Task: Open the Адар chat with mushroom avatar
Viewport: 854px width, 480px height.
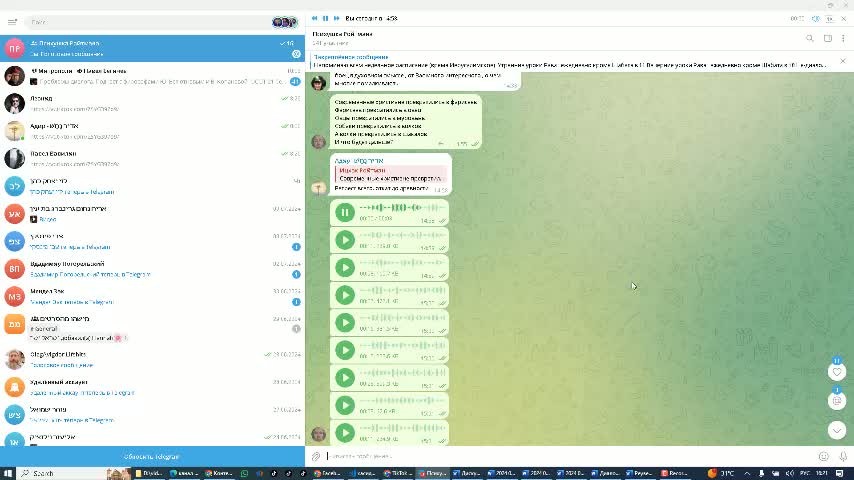Action: [x=152, y=131]
